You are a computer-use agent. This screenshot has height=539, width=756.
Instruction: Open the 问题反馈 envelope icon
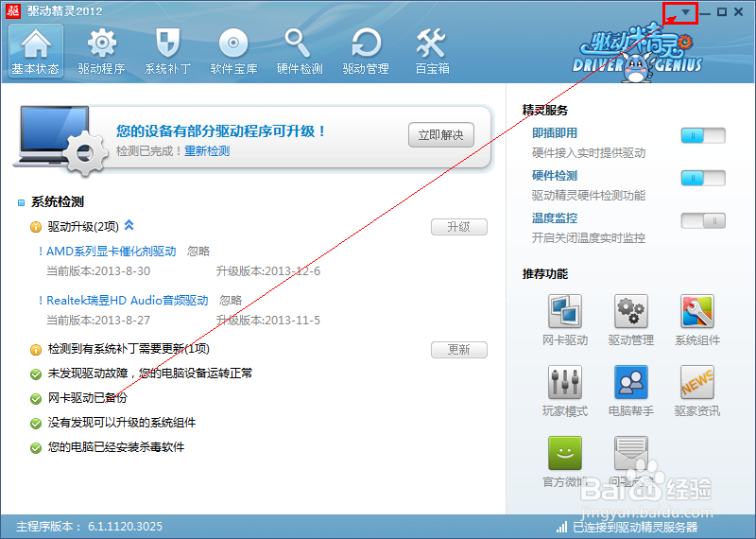[631, 453]
